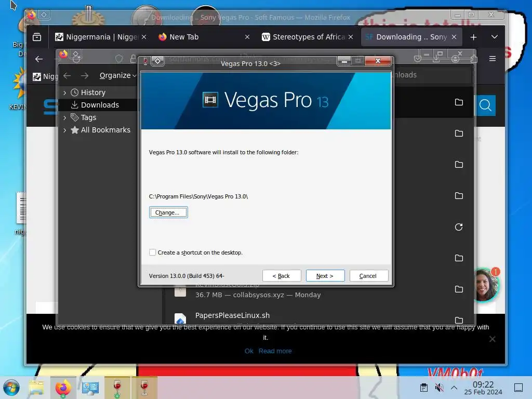Screen dimensions: 532x399
Task: Expand the History entry in the Library sidebar
Action: pos(65,92)
